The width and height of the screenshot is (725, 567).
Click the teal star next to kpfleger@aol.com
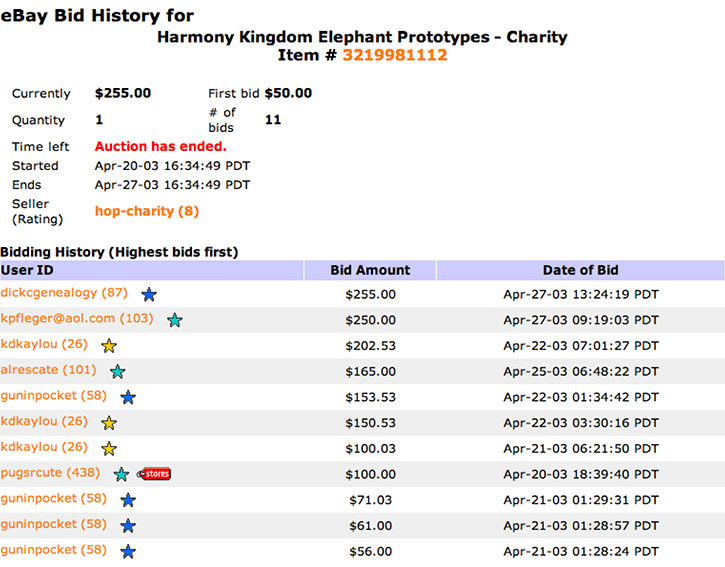coord(175,320)
